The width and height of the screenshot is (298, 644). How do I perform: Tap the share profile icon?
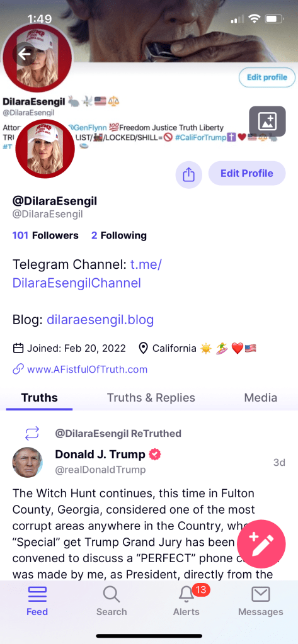[188, 175]
